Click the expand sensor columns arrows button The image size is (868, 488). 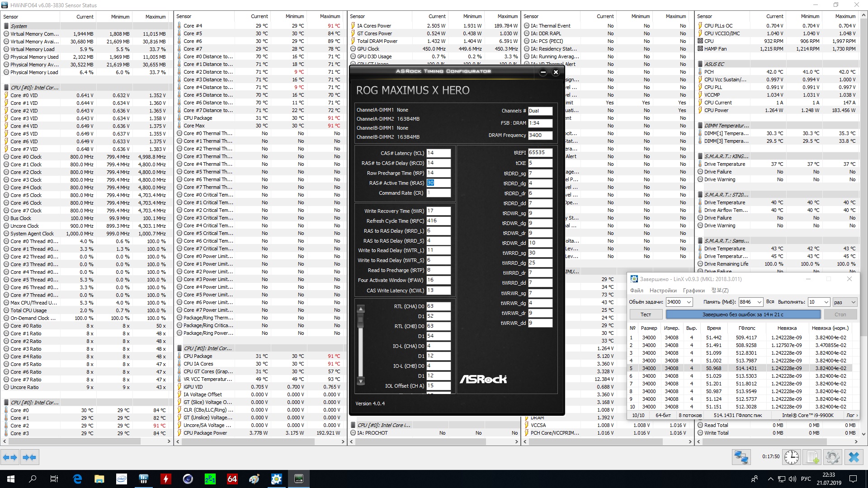pyautogui.click(x=10, y=457)
